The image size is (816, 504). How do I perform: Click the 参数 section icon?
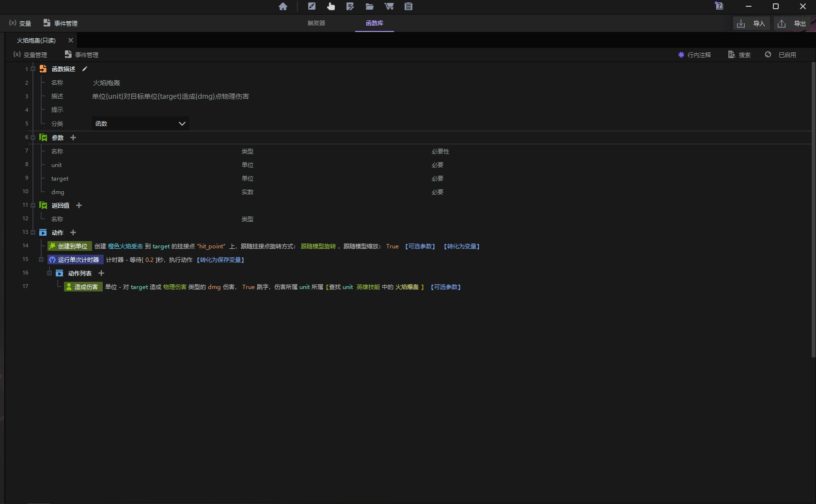point(43,137)
